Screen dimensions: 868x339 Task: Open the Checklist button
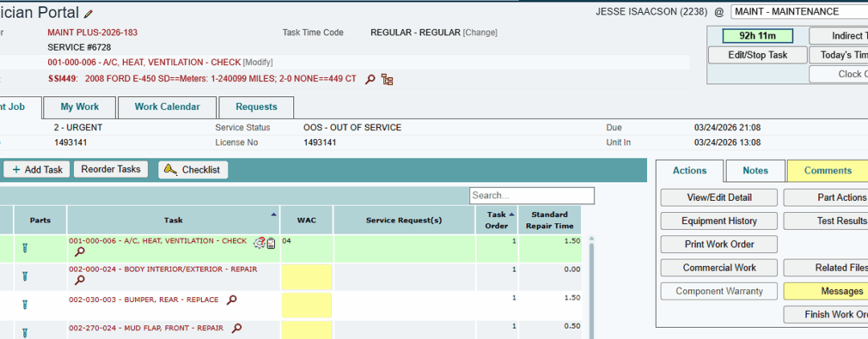click(193, 169)
